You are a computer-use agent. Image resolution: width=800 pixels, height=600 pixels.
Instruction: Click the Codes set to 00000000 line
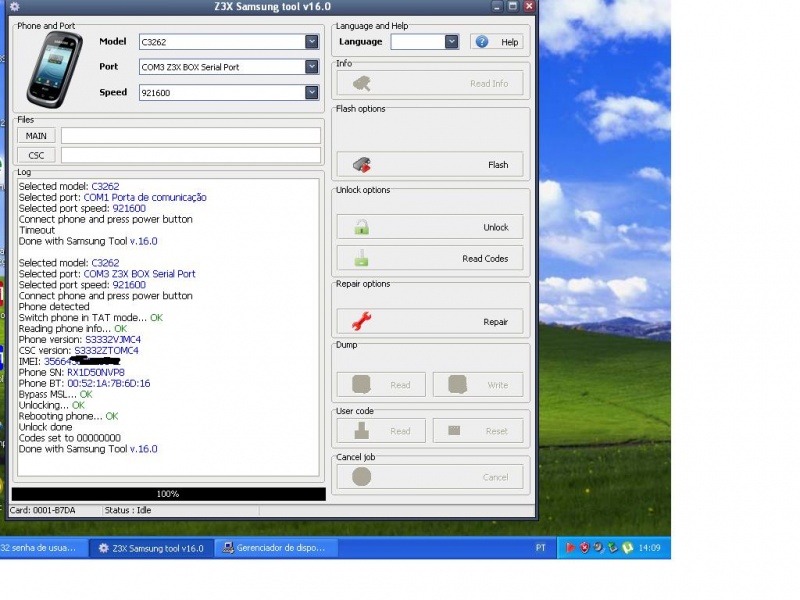(x=70, y=438)
